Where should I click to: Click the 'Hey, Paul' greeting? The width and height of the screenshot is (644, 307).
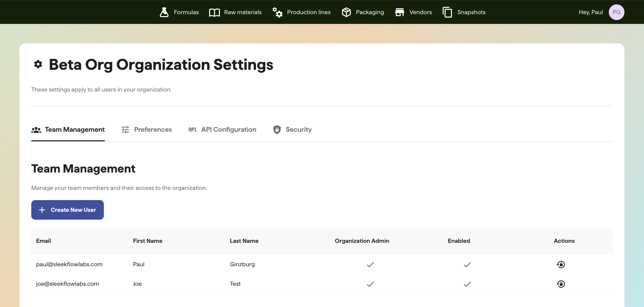point(591,12)
